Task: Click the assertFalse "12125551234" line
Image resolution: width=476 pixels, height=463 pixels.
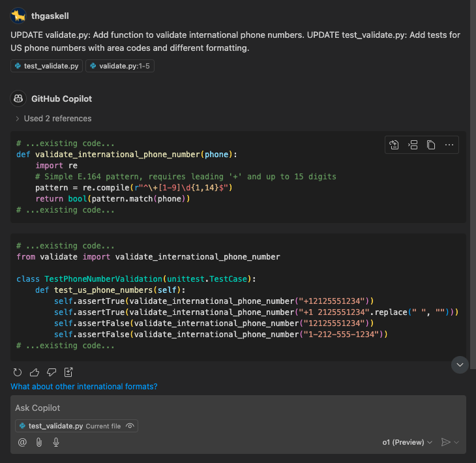Action: click(214, 323)
